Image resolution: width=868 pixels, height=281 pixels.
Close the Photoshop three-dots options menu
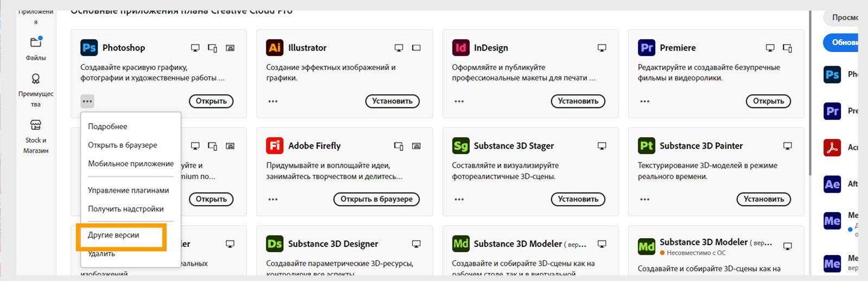(87, 101)
